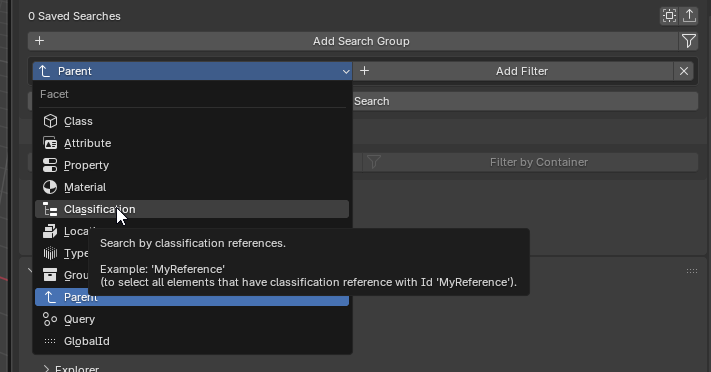
Task: Click the Property toggles icon
Action: click(50, 165)
